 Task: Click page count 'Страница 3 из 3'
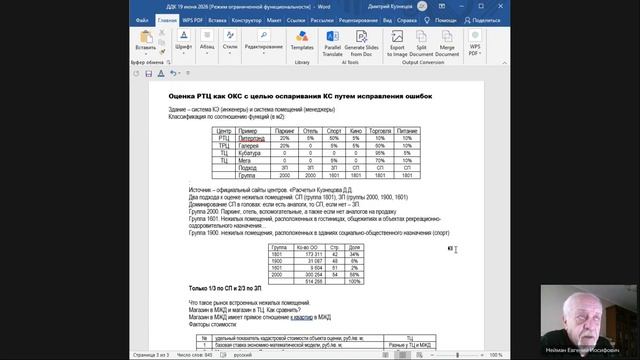(x=151, y=355)
